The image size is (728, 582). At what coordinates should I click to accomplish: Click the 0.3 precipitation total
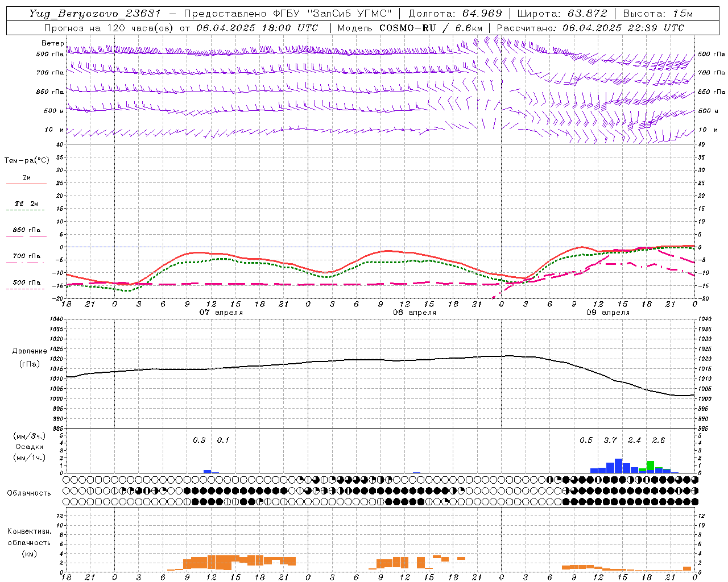pyautogui.click(x=199, y=440)
